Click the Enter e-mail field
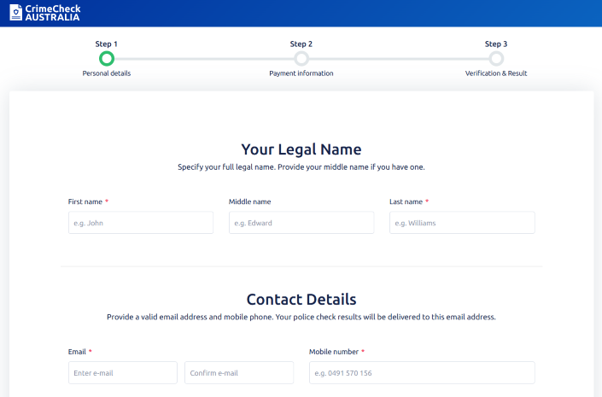The width and height of the screenshot is (602, 397). pos(123,372)
